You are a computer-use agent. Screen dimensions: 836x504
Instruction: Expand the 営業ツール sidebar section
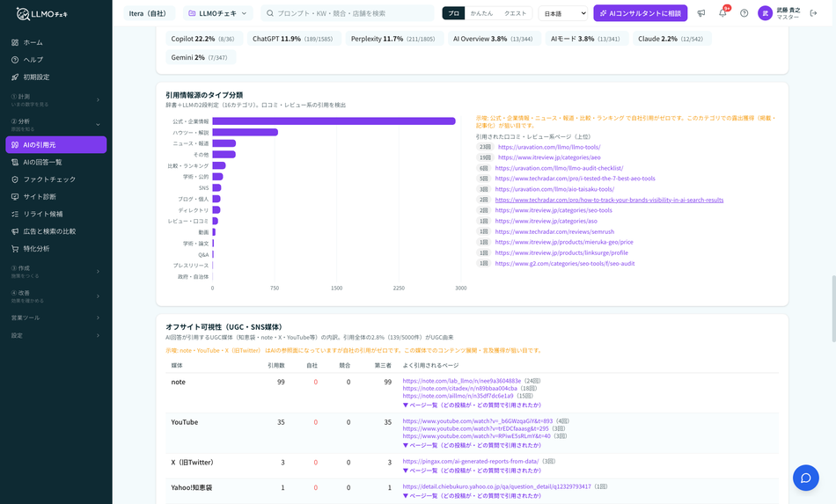coord(56,318)
